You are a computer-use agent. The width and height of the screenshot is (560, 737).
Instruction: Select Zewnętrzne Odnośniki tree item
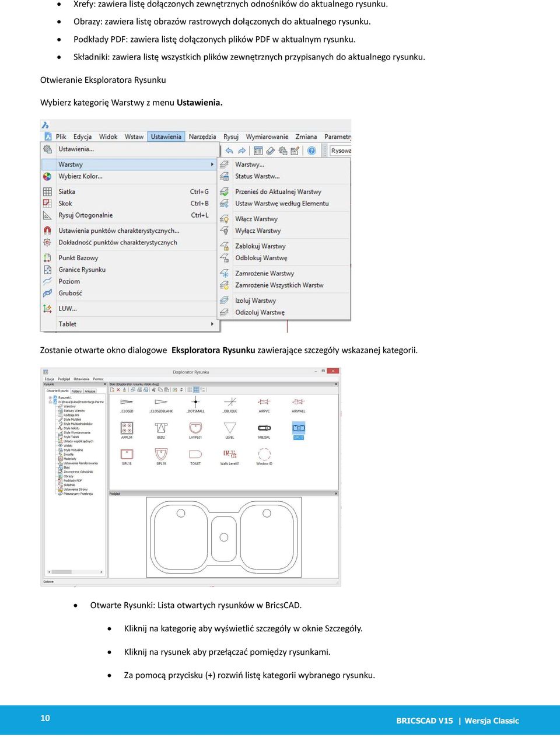[78, 472]
